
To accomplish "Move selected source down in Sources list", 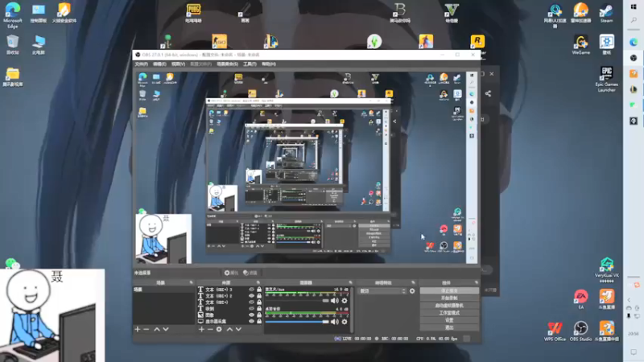I will 238,329.
